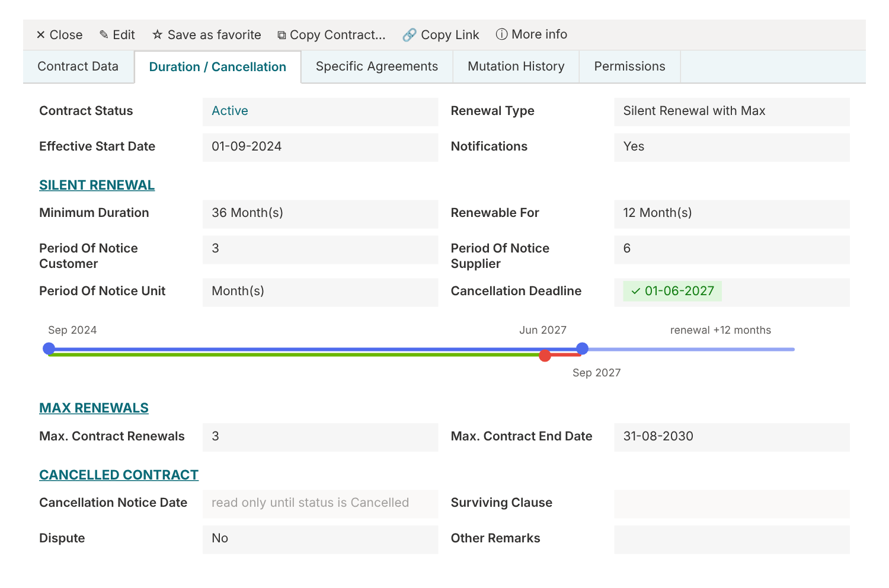Click the Period Of Notice Customer value 3

coord(320,249)
